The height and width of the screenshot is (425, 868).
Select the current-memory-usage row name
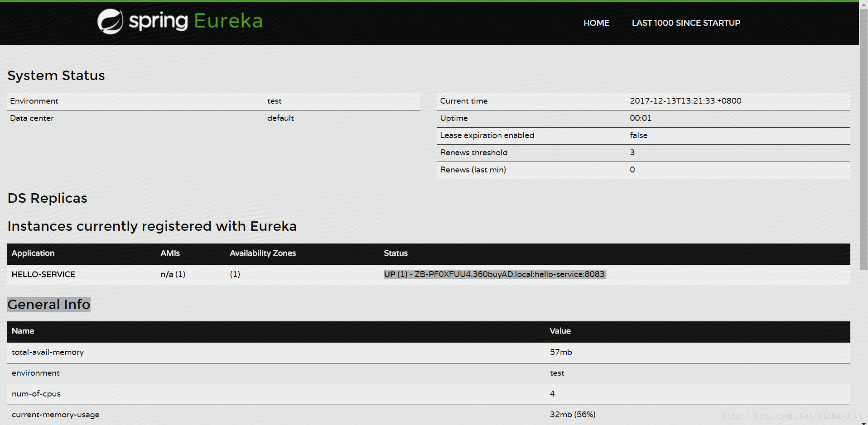tap(56, 415)
